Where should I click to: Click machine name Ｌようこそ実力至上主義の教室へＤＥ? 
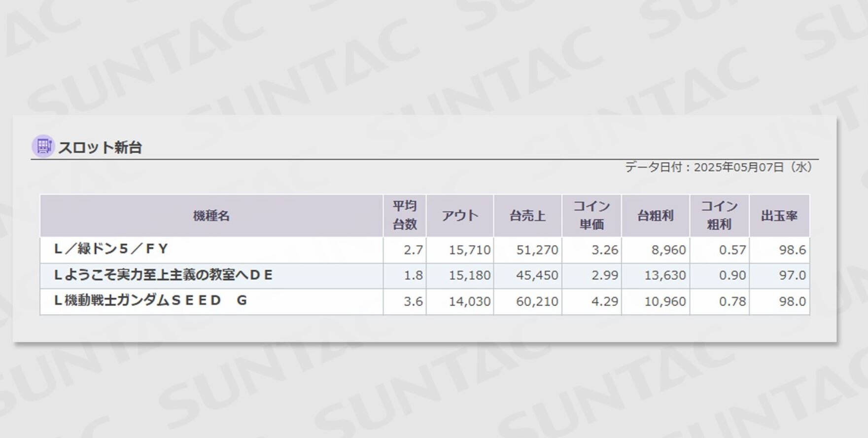pos(163,275)
